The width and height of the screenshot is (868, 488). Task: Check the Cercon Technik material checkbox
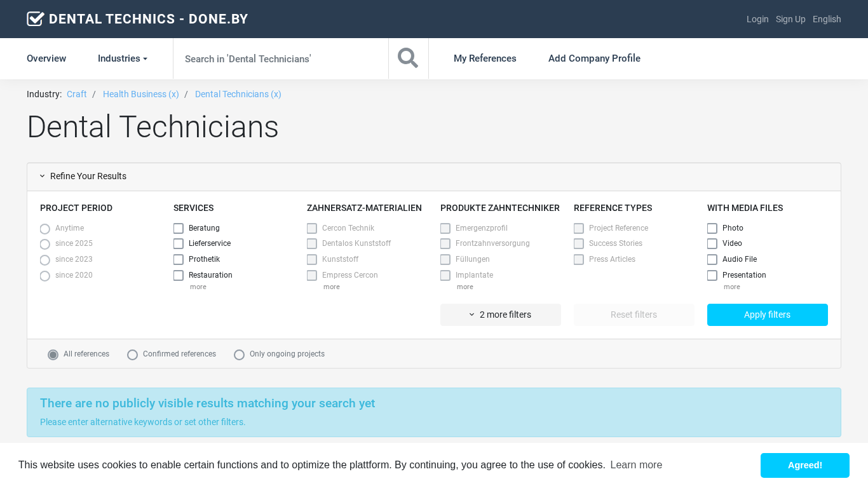312,228
